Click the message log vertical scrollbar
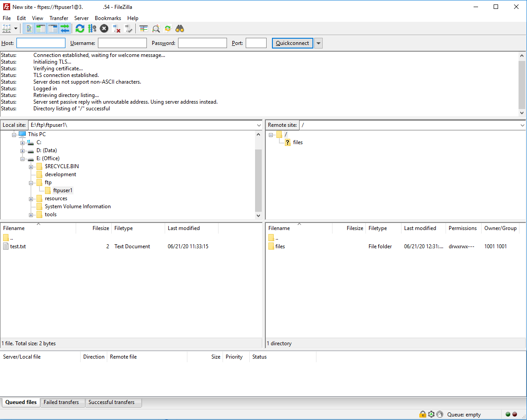Image resolution: width=527 pixels, height=420 pixels. pyautogui.click(x=522, y=84)
